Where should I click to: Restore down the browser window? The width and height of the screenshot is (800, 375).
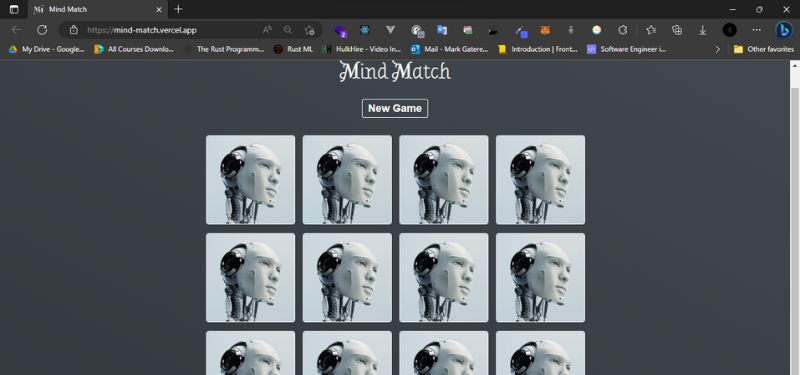tap(759, 9)
